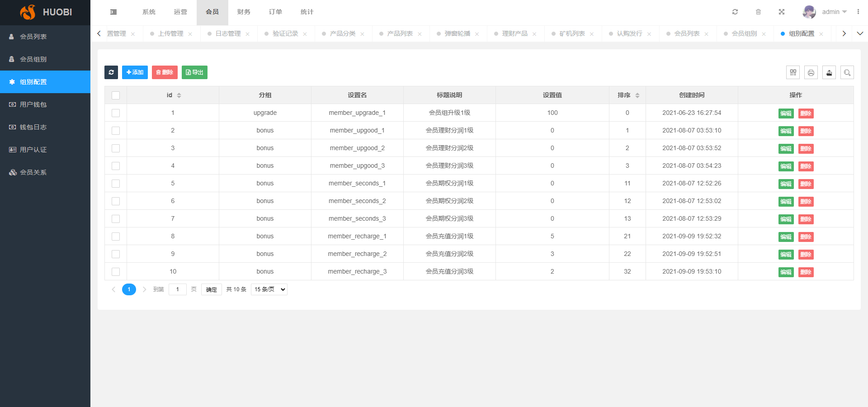This screenshot has width=868, height=407.
Task: Click the blue 添加 button
Action: [135, 72]
